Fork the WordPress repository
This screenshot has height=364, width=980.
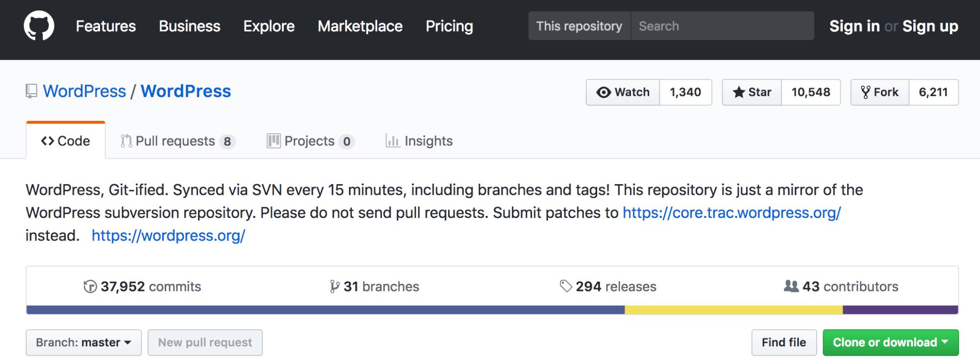pos(880,92)
